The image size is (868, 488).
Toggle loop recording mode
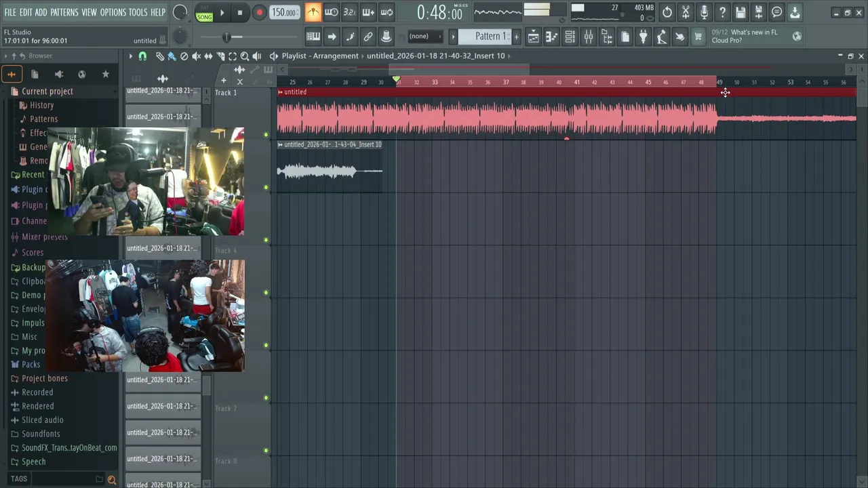click(x=387, y=12)
